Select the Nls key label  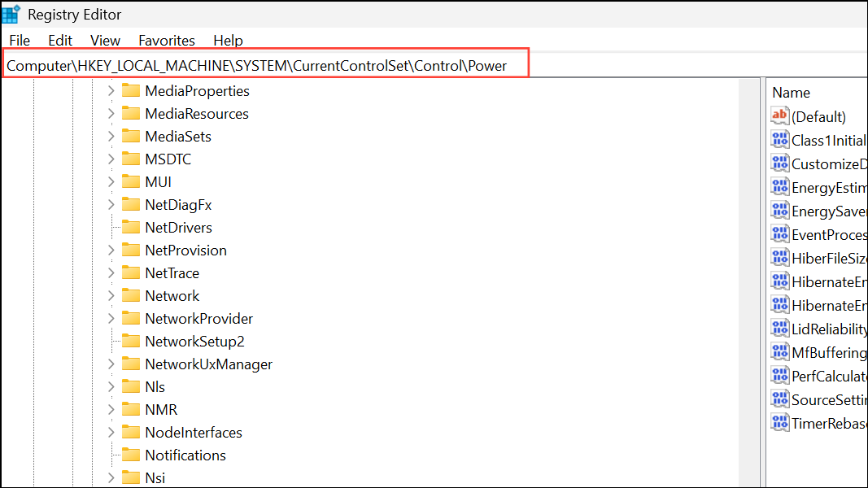[155, 387]
